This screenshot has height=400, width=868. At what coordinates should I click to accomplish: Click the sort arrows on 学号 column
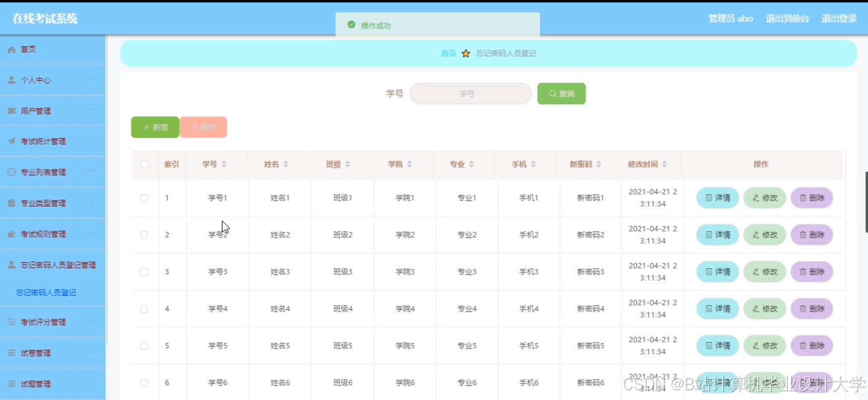224,165
